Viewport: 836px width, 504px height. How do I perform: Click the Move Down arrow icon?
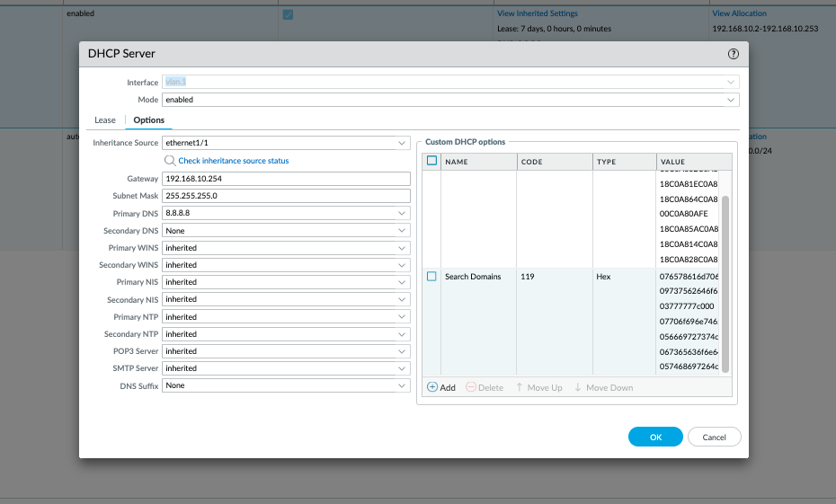tap(578, 387)
